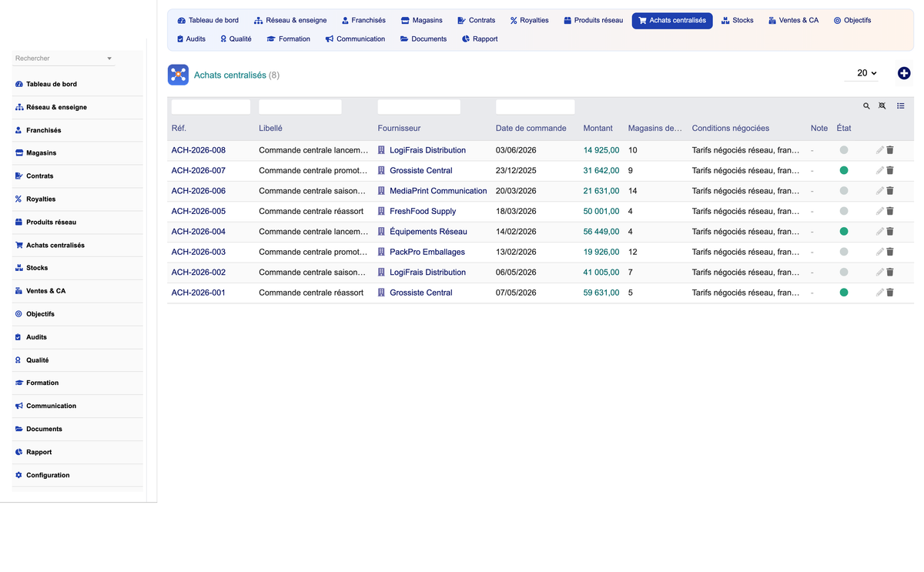
Task: Open the column list selector icon
Action: (901, 106)
